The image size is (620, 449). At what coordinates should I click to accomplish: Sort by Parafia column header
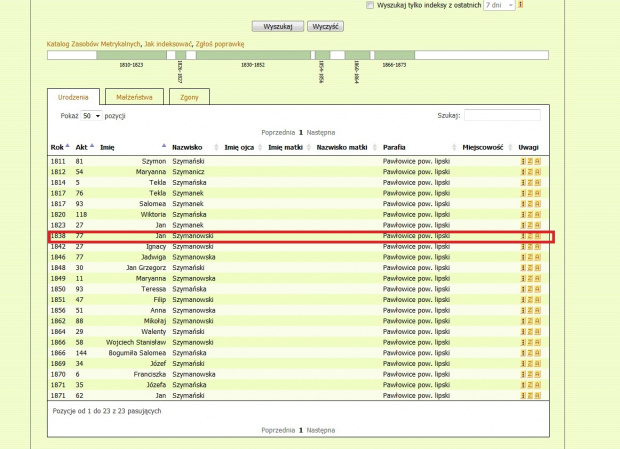394,147
